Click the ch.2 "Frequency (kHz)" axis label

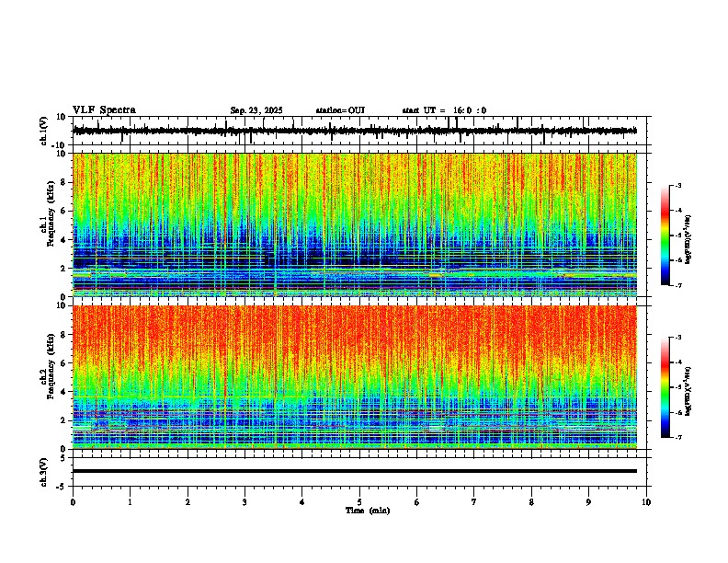click(51, 366)
